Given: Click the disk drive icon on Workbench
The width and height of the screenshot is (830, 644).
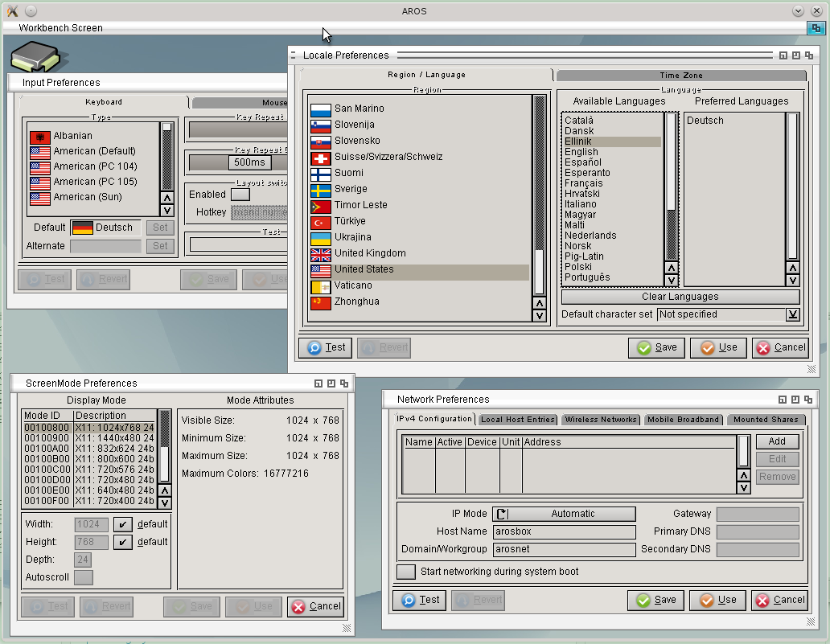Looking at the screenshot, I should click(34, 58).
